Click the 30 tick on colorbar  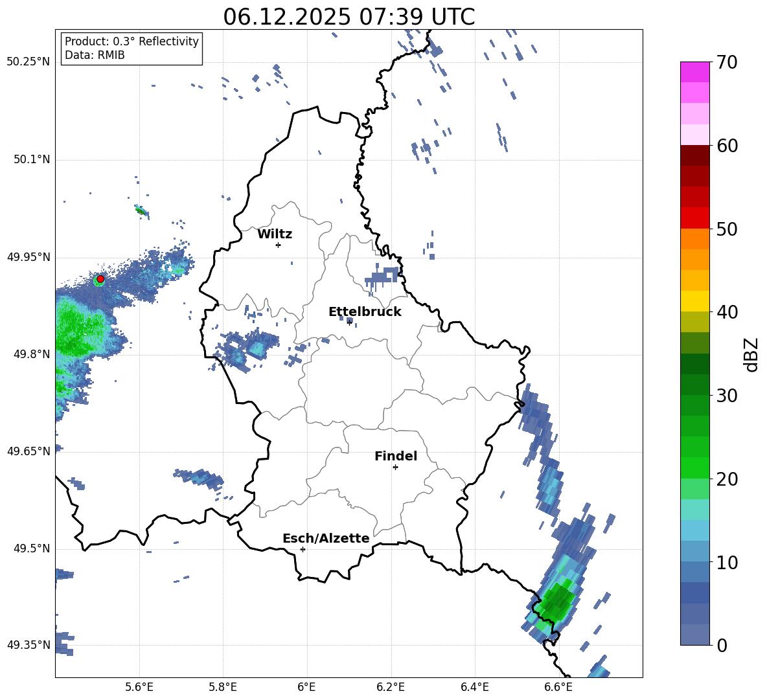[x=727, y=396]
